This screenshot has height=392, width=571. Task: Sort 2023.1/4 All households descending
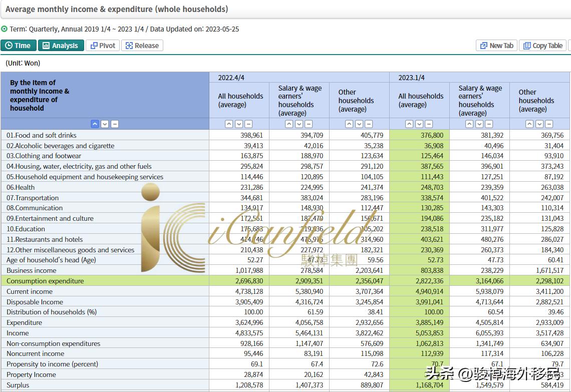tap(419, 124)
